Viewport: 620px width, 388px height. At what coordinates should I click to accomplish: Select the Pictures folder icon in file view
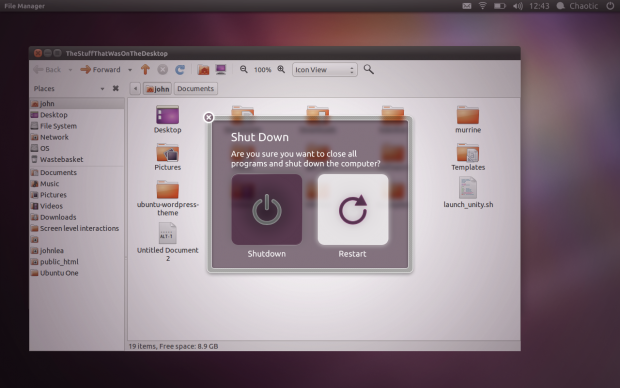tap(167, 153)
